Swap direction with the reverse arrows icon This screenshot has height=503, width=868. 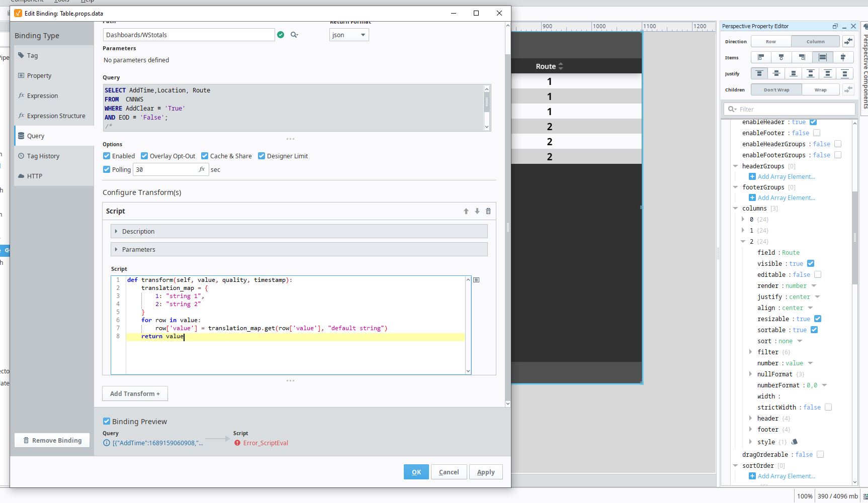point(848,41)
